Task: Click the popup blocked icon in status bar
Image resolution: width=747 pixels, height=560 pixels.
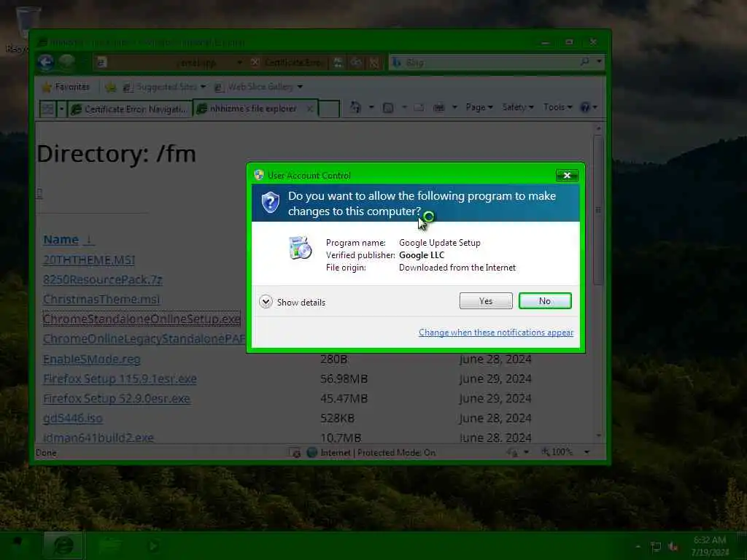Action: [x=295, y=452]
